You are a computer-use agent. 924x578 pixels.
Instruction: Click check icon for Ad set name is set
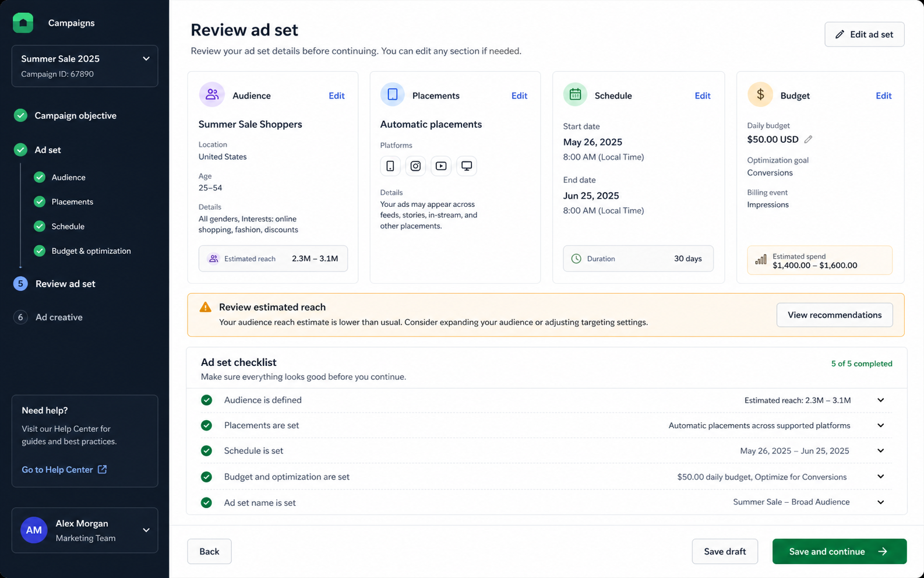[206, 502]
